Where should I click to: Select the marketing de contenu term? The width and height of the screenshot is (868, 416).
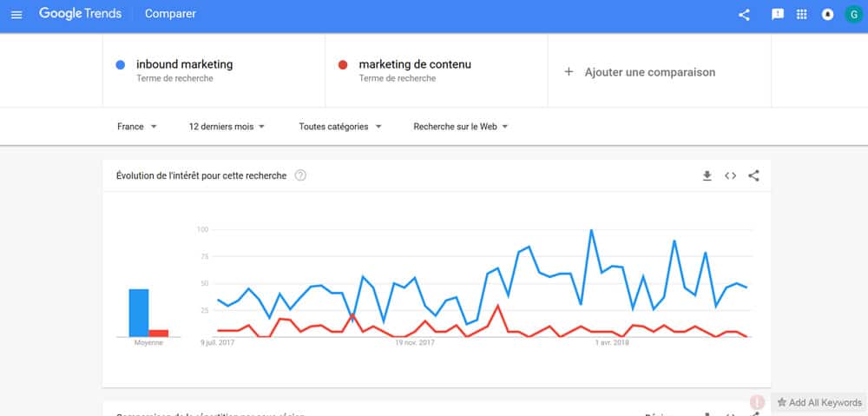click(x=437, y=70)
